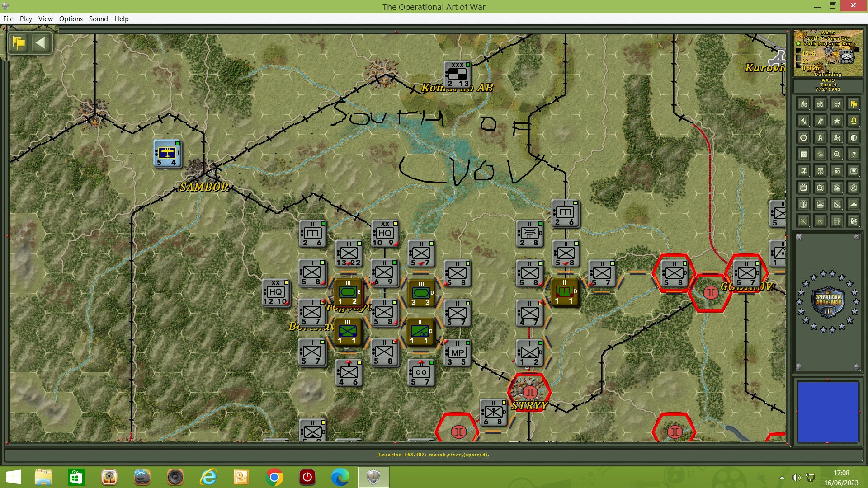Click the Chrome icon on the taskbar
868x488 pixels.
tap(274, 477)
